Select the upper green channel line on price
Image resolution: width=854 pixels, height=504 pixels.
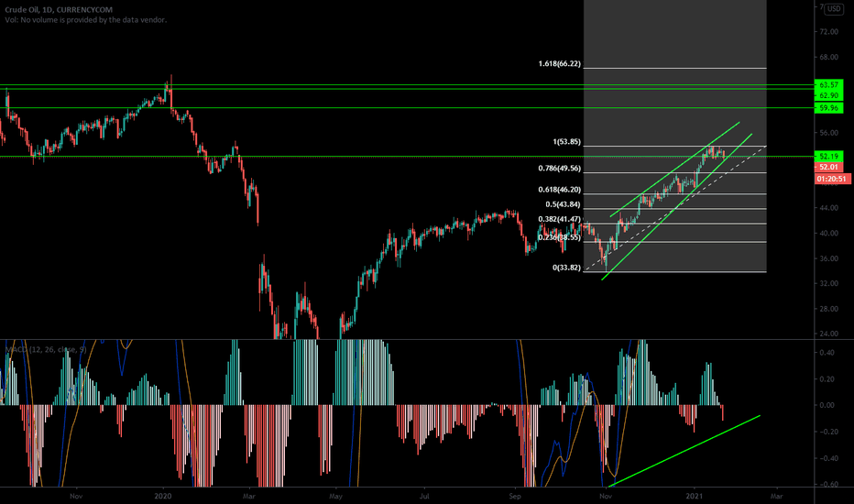point(674,170)
